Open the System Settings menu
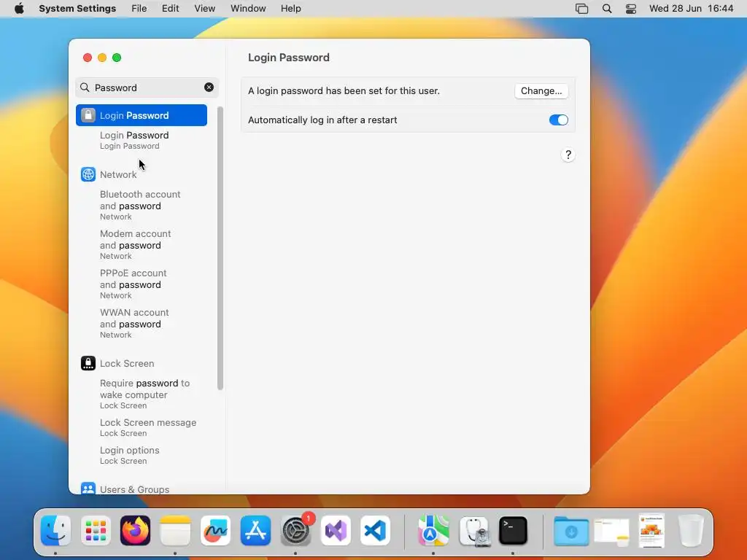The height and width of the screenshot is (560, 747). [77, 8]
